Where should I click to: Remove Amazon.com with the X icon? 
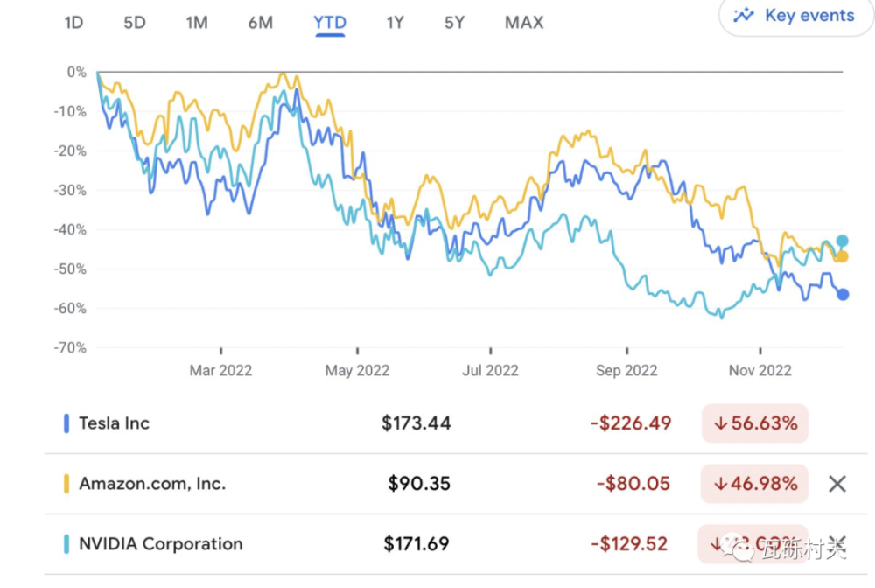click(837, 484)
